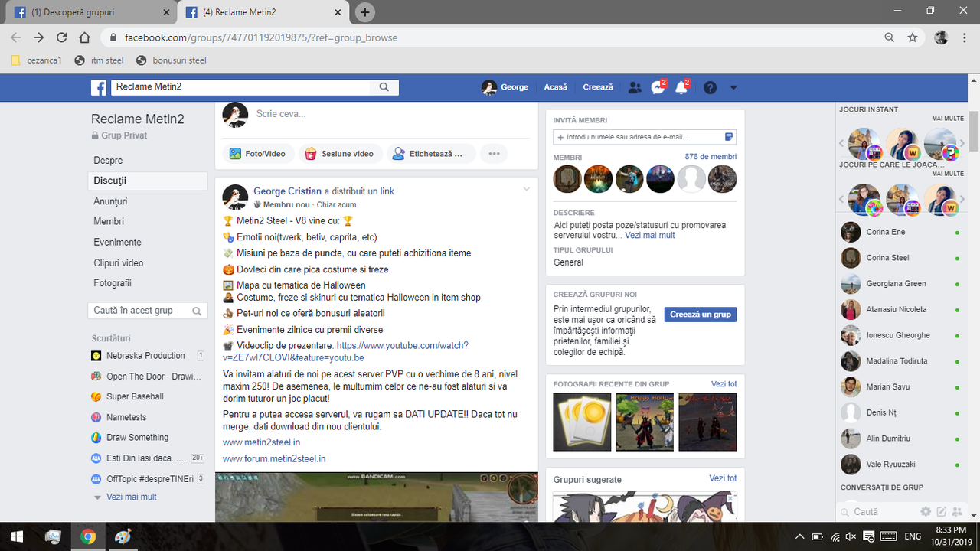
Task: Open the Facebook account dropdown arrow
Action: pyautogui.click(x=733, y=87)
